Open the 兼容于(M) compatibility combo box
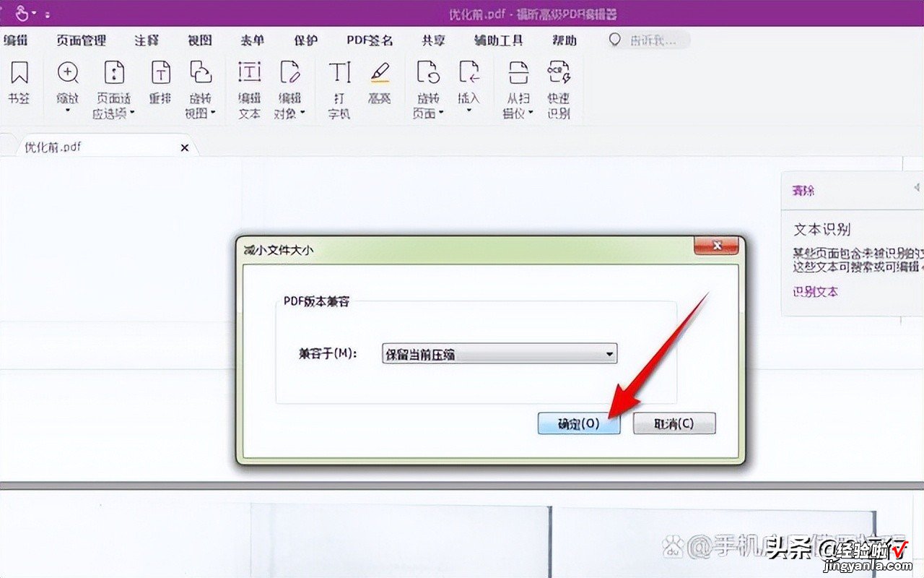The image size is (924, 578). click(499, 354)
